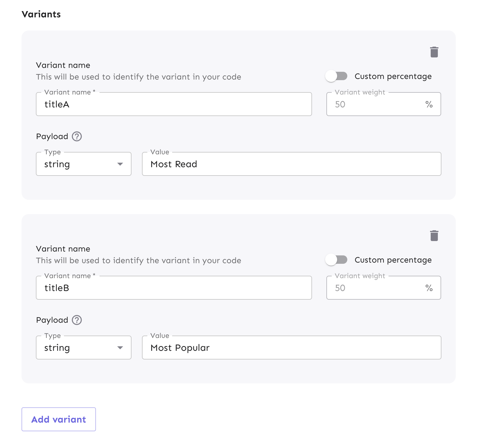Focus the Variant name field containing titleA
This screenshot has height=448, width=477.
click(x=174, y=104)
